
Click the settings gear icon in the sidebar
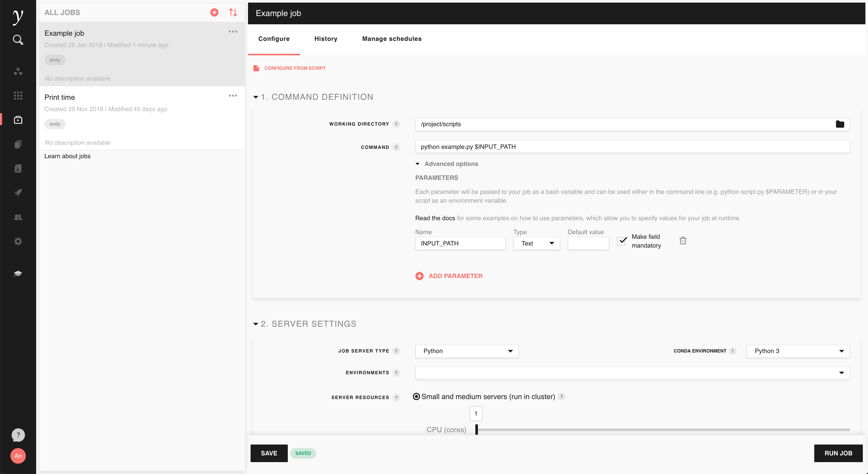18,241
